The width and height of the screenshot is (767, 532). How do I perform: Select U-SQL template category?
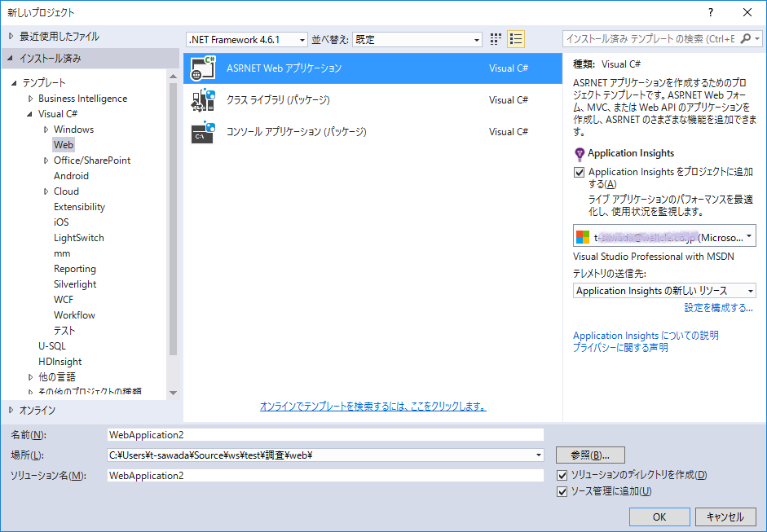click(52, 345)
